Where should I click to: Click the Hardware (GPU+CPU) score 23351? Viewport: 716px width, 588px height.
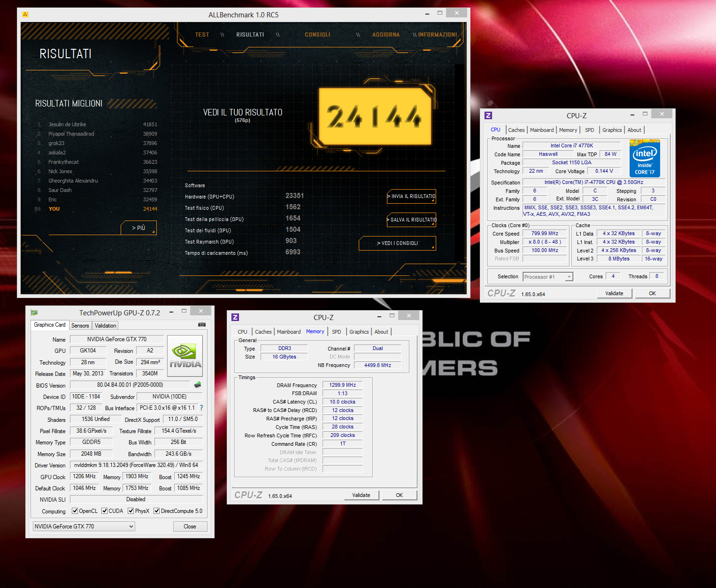[x=295, y=196]
